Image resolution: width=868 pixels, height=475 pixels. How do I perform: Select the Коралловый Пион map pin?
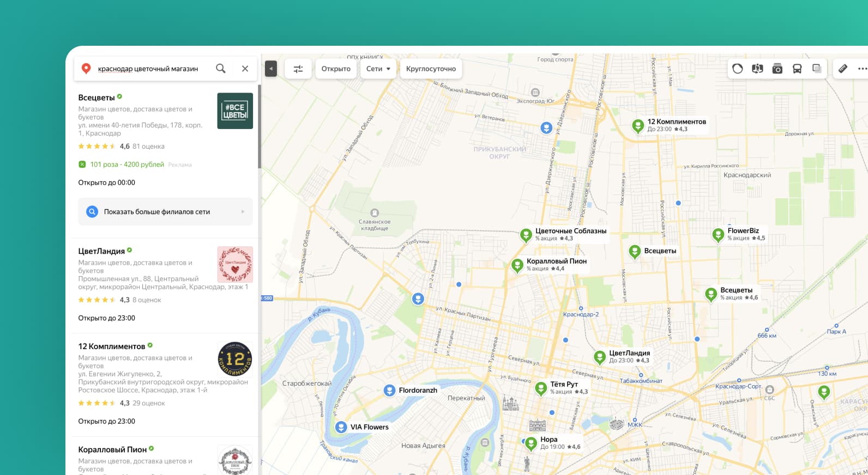[517, 266]
